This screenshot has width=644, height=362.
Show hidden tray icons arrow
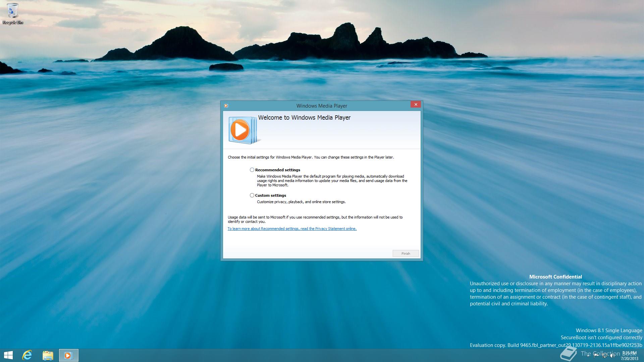588,355
